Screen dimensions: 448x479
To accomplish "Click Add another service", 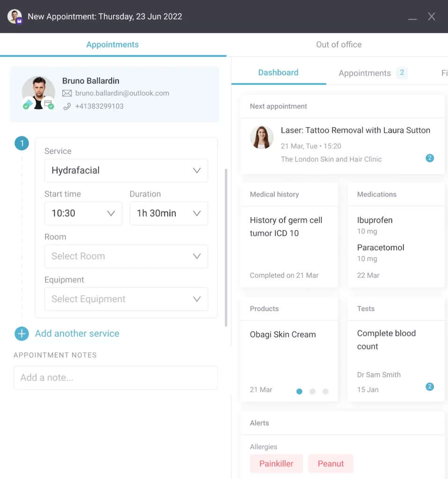I will (77, 334).
